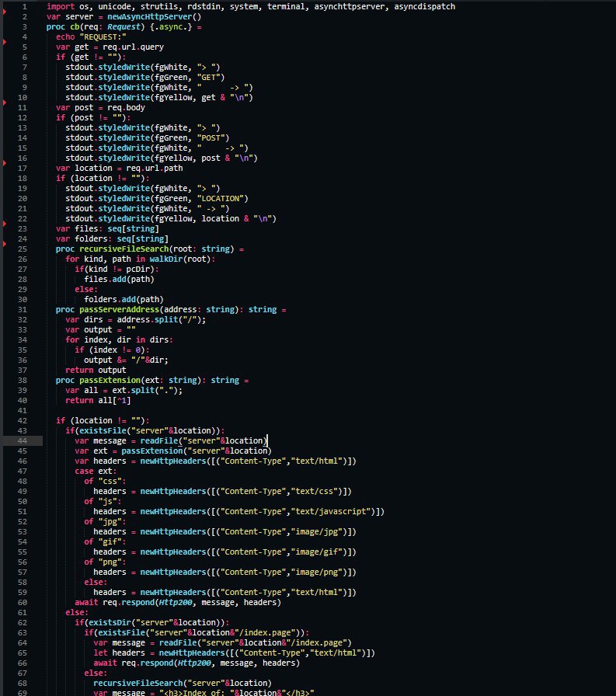The width and height of the screenshot is (616, 696).
Task: Click red gutter marker between lines 1 and 2
Action: coord(5,12)
